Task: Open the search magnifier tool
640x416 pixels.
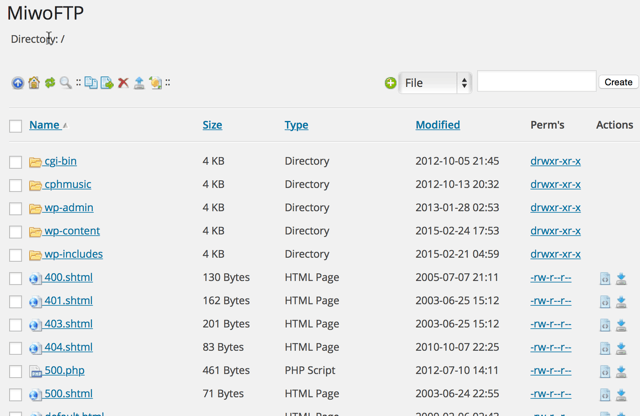Action: pos(65,82)
